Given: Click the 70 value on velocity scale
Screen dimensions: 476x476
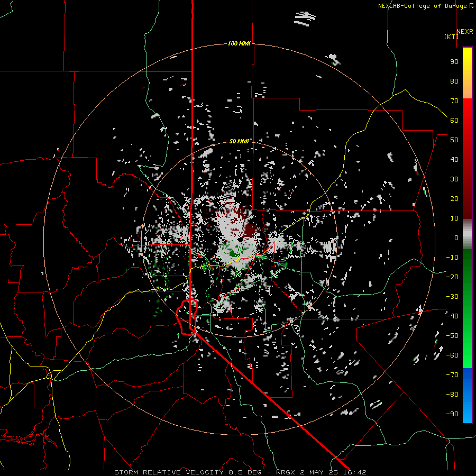Looking at the screenshot, I should [454, 101].
